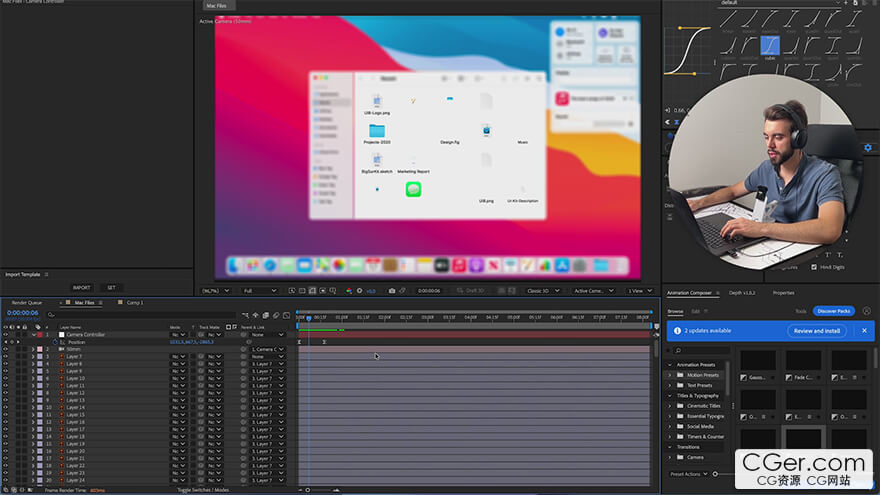
Task: Click the Motion Presets folder icon
Action: click(x=680, y=375)
